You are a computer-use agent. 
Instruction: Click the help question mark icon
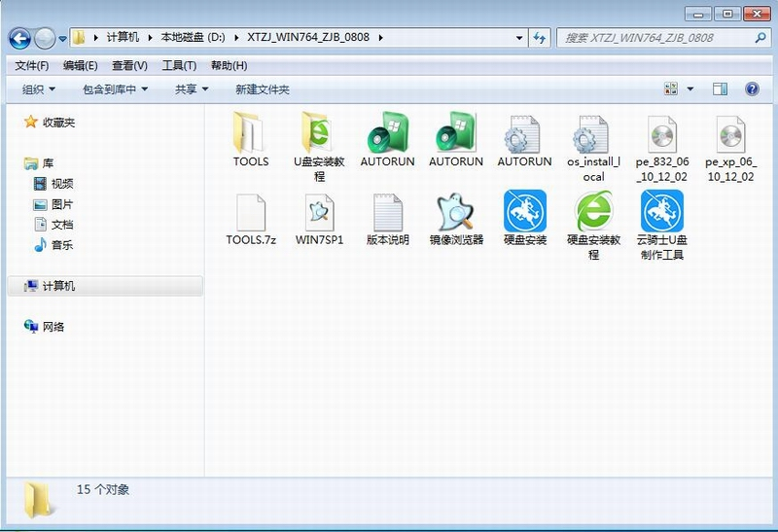[x=751, y=89]
